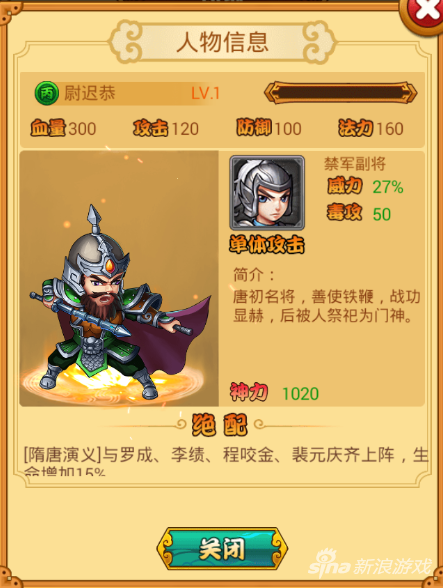Tap the 威力 power stat label
This screenshot has height=588, width=443.
click(x=345, y=186)
